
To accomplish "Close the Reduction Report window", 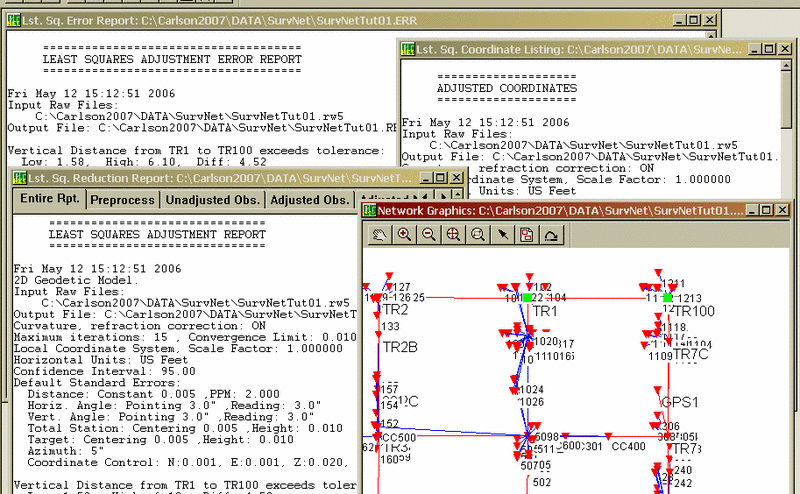I will pyautogui.click(x=456, y=178).
